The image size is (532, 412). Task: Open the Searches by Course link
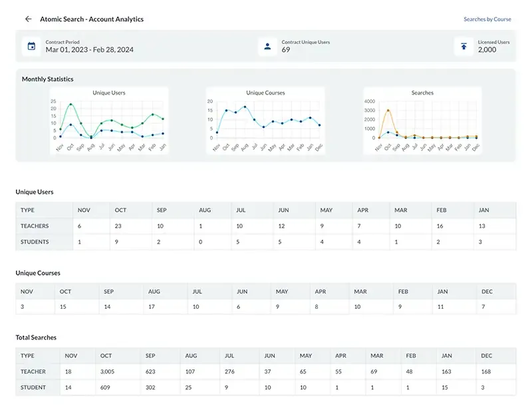point(487,19)
